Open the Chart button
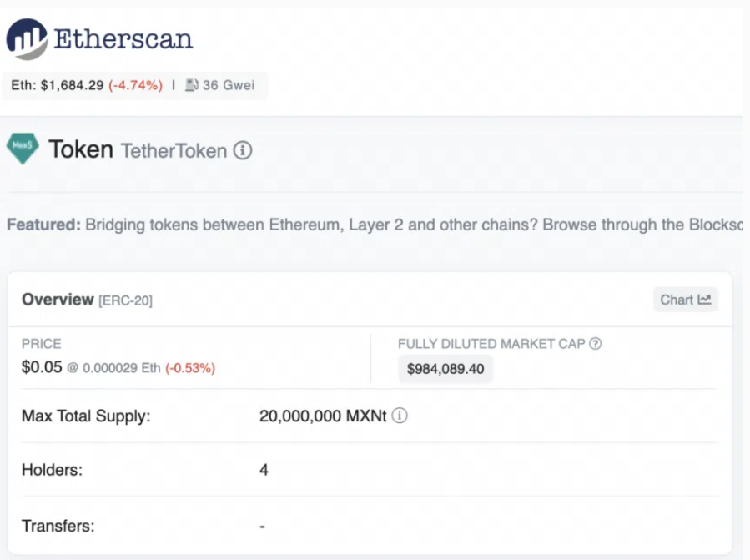This screenshot has height=560, width=750. point(685,300)
